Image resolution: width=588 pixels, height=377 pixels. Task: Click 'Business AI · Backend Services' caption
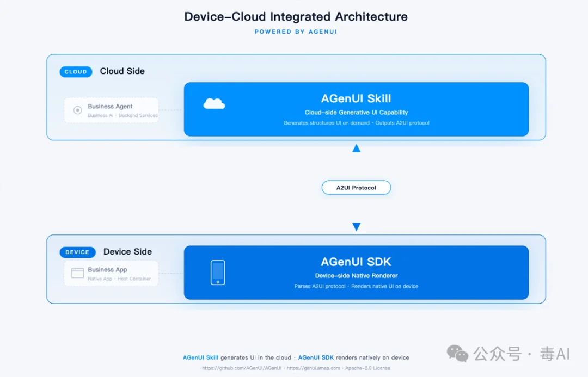[x=122, y=115]
